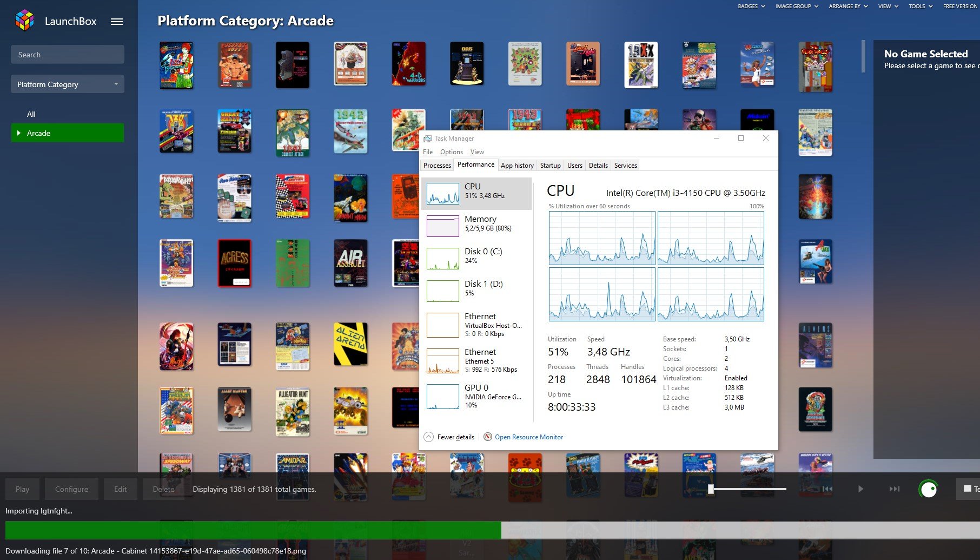Select the Aaargh! game cover
This screenshot has height=560, width=980.
(x=176, y=196)
